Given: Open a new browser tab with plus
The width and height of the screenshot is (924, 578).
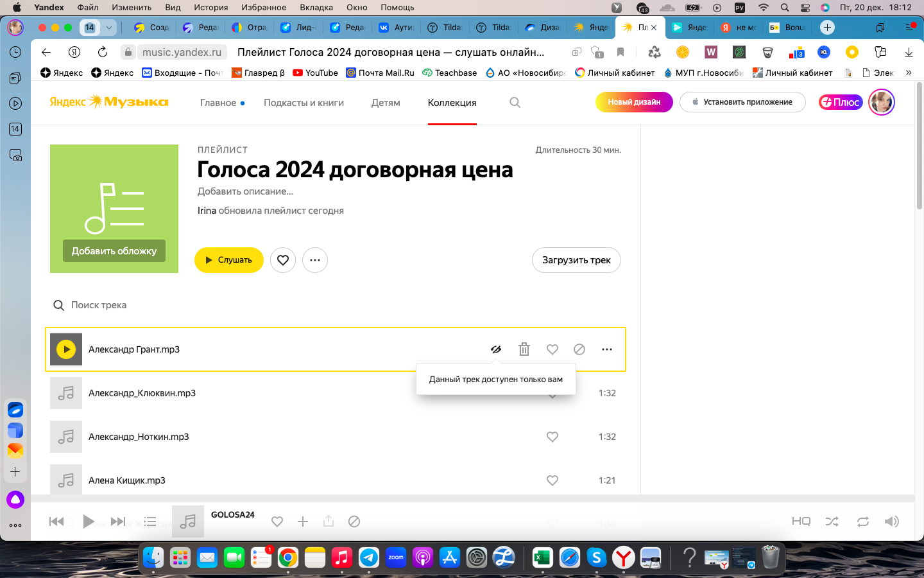Looking at the screenshot, I should tap(827, 28).
